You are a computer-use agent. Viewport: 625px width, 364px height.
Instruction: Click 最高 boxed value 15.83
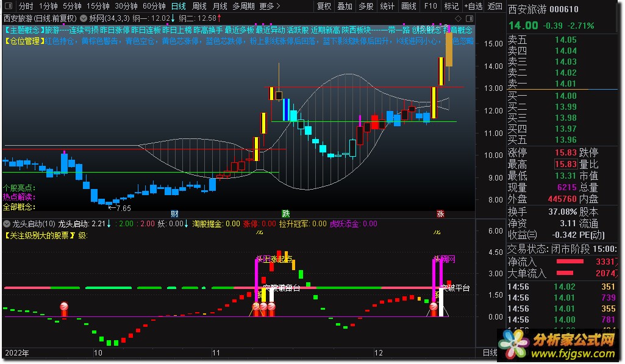[x=566, y=164]
